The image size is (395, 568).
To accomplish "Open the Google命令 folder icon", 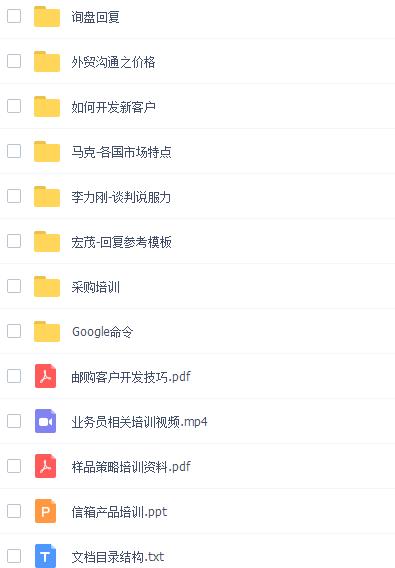I will click(x=47, y=331).
